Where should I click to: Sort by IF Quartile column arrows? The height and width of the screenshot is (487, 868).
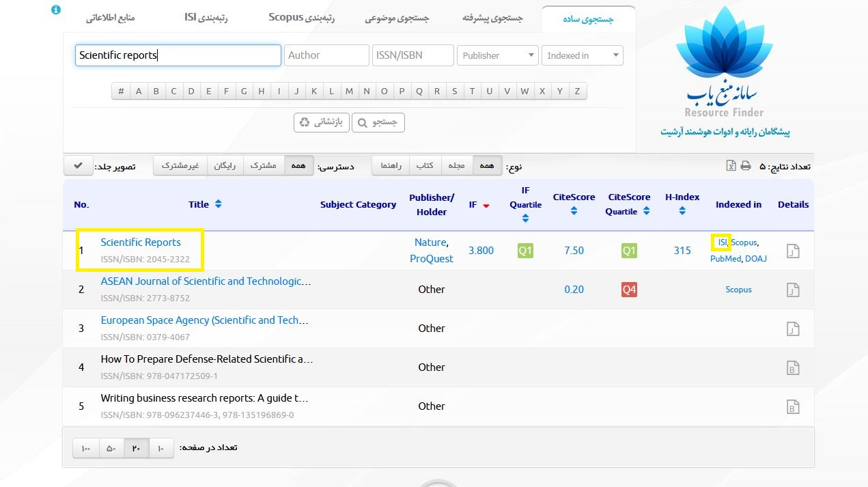(x=525, y=219)
